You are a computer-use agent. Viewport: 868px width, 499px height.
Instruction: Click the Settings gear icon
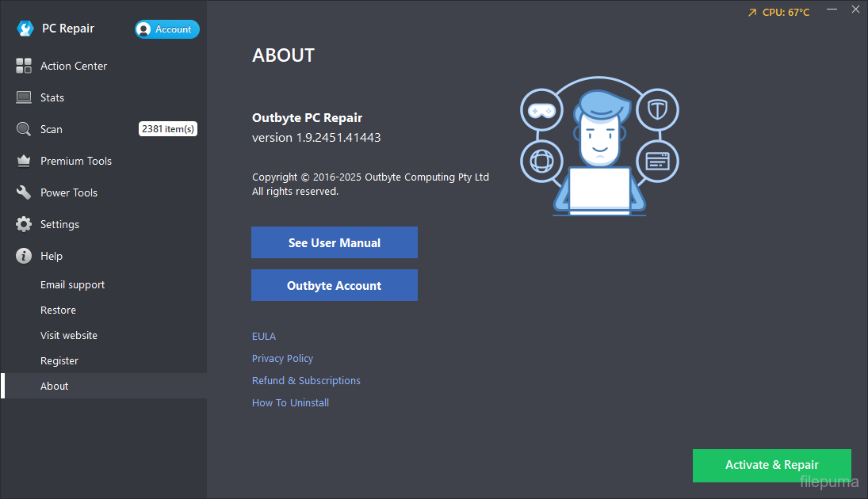[x=24, y=225]
